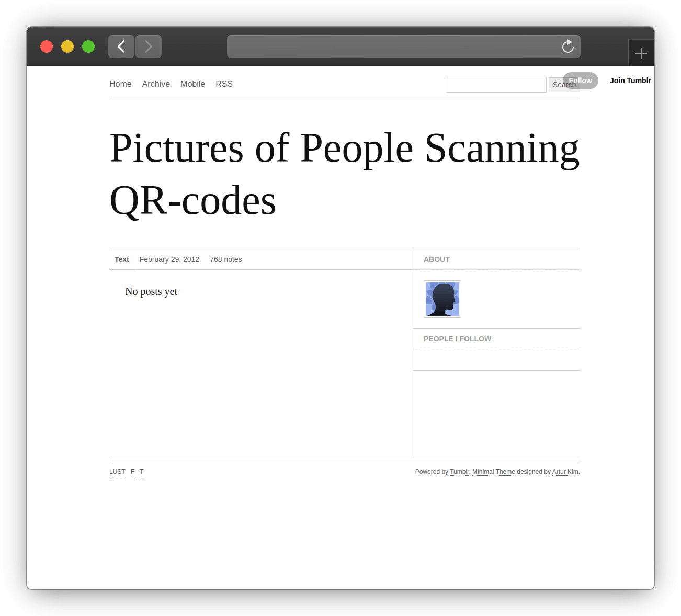Click the silhouette avatar in About section

[x=442, y=299]
